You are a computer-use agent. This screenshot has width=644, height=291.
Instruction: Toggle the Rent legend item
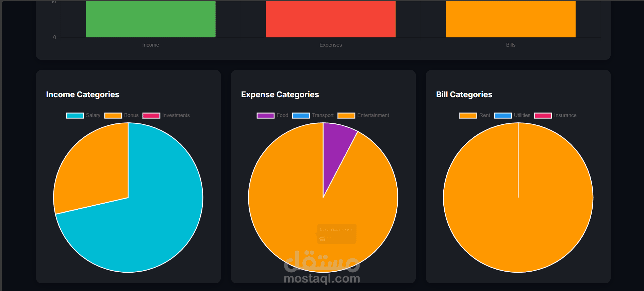pos(475,115)
